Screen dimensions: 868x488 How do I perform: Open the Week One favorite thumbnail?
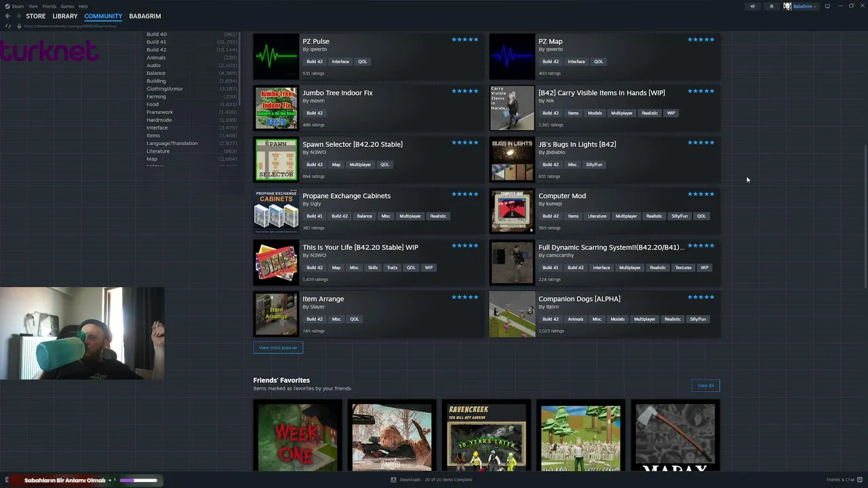298,436
